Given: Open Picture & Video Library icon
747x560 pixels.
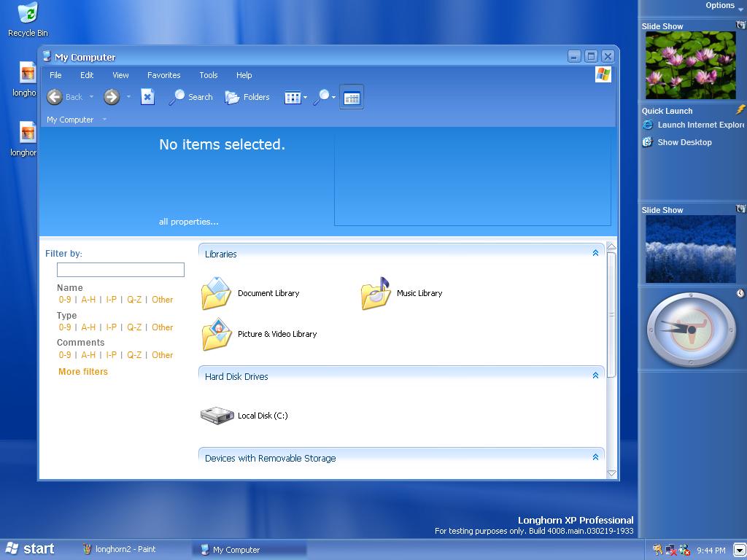Looking at the screenshot, I should 216,334.
